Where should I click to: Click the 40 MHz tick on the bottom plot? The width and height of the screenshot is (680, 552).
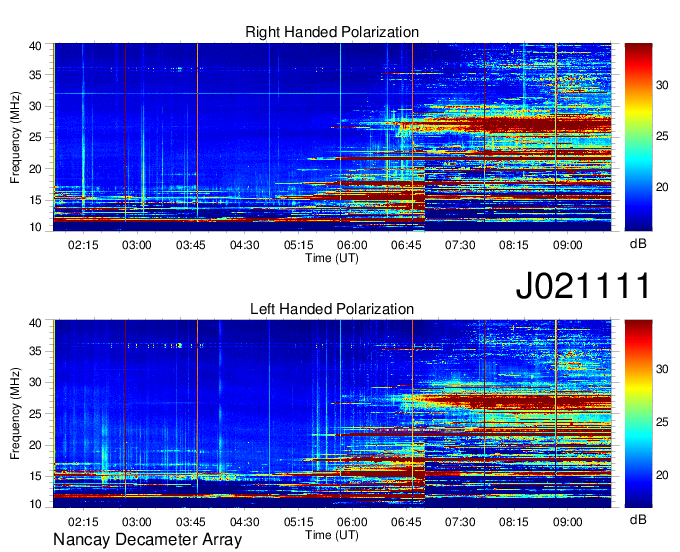(35, 323)
